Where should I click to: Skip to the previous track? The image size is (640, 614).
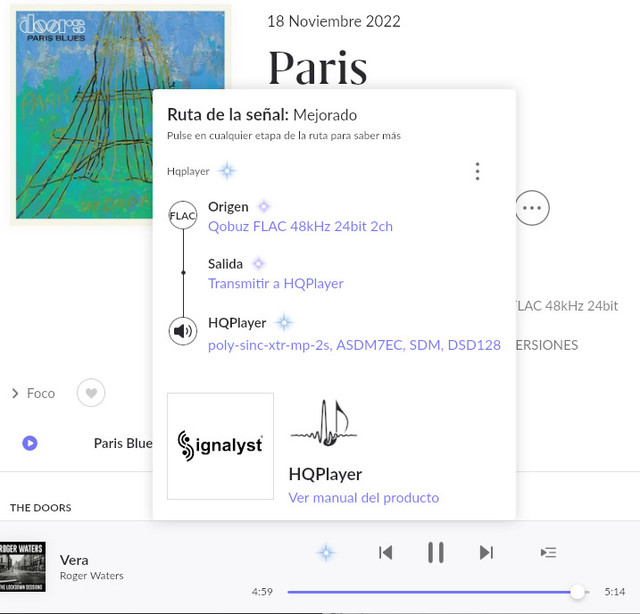pos(385,553)
